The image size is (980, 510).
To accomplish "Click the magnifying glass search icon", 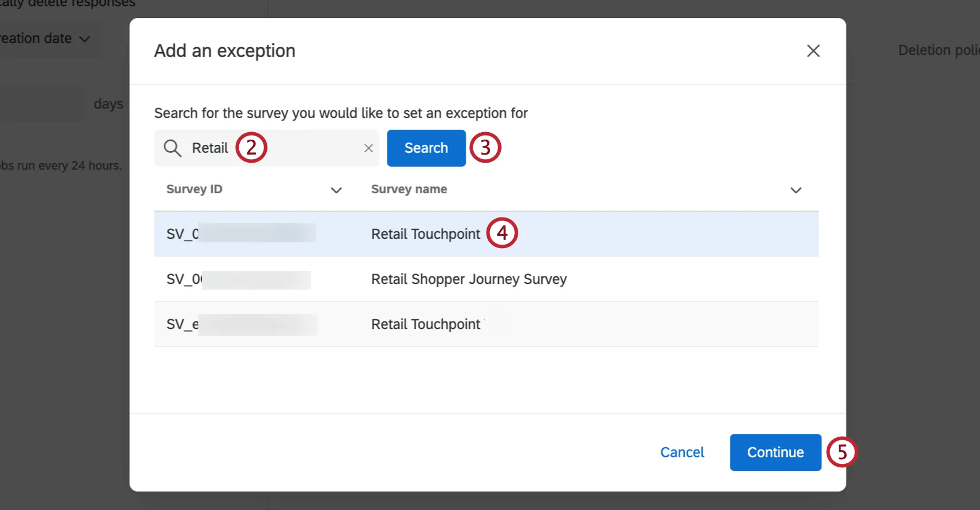I will pos(172,148).
